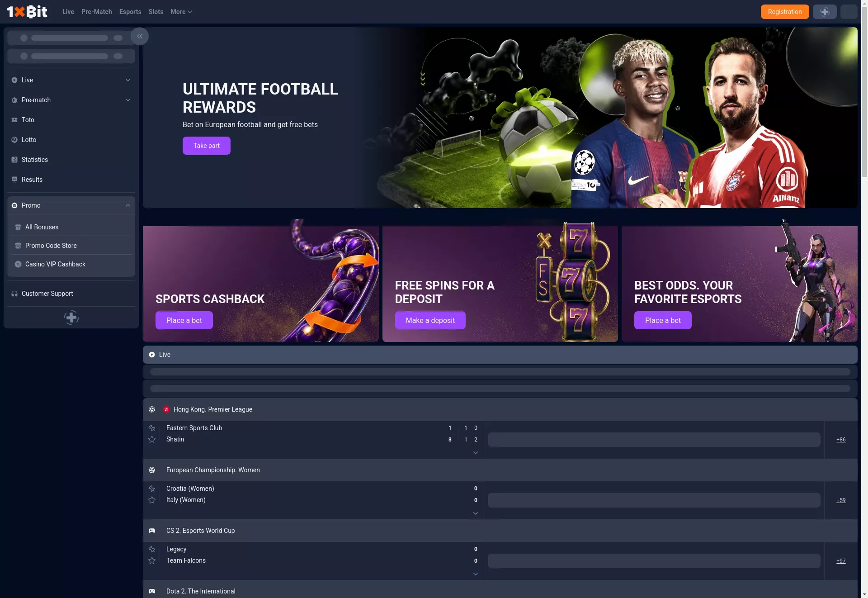This screenshot has height=598, width=868.
Task: Click the team name "Eastern Sports Club"
Action: [x=194, y=428]
